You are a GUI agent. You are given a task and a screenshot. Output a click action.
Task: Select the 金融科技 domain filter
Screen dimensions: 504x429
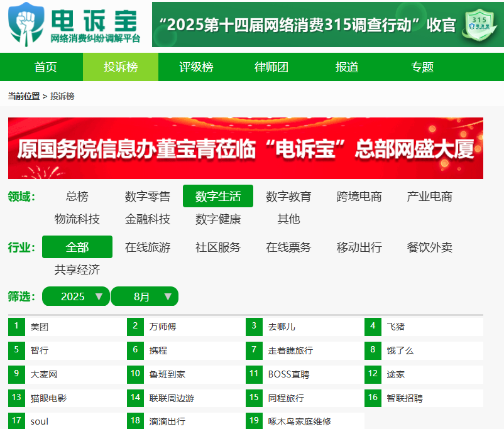click(148, 219)
